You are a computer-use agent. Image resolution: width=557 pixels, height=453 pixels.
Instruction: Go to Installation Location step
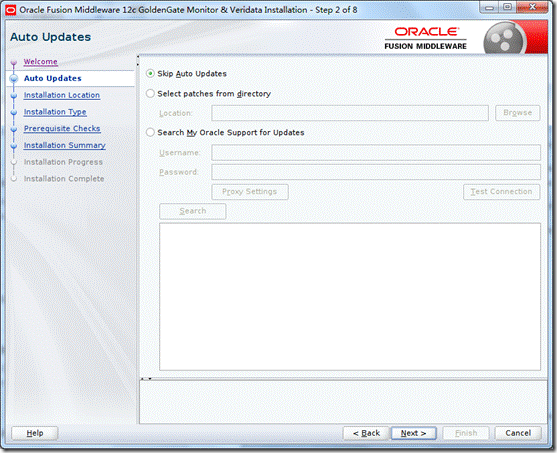(62, 95)
